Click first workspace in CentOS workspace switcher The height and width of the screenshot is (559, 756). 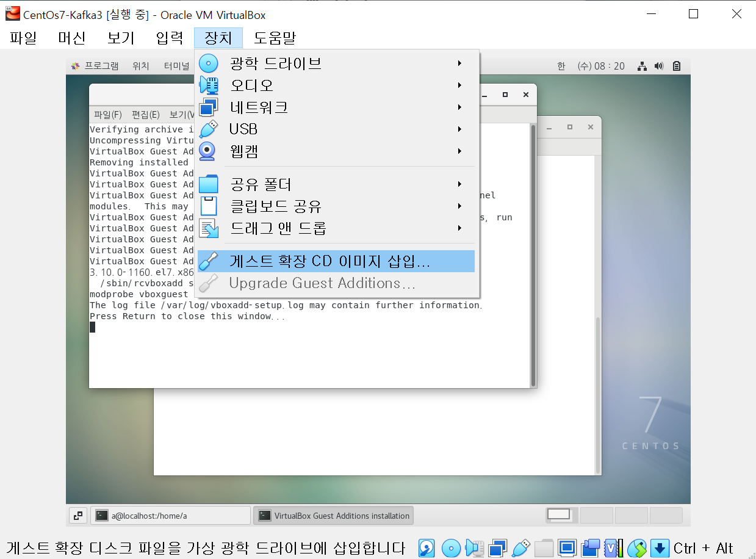[x=559, y=514]
